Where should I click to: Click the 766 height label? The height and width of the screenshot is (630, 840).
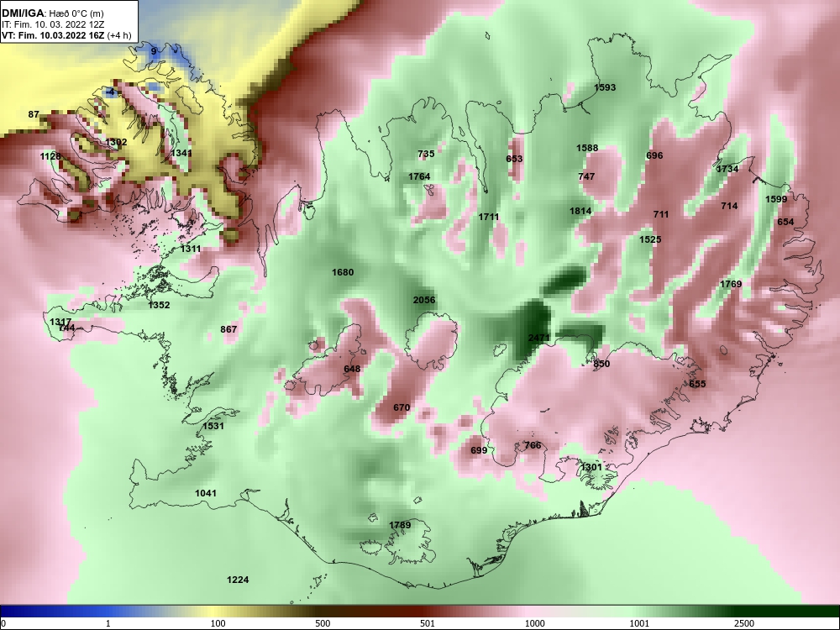533,445
